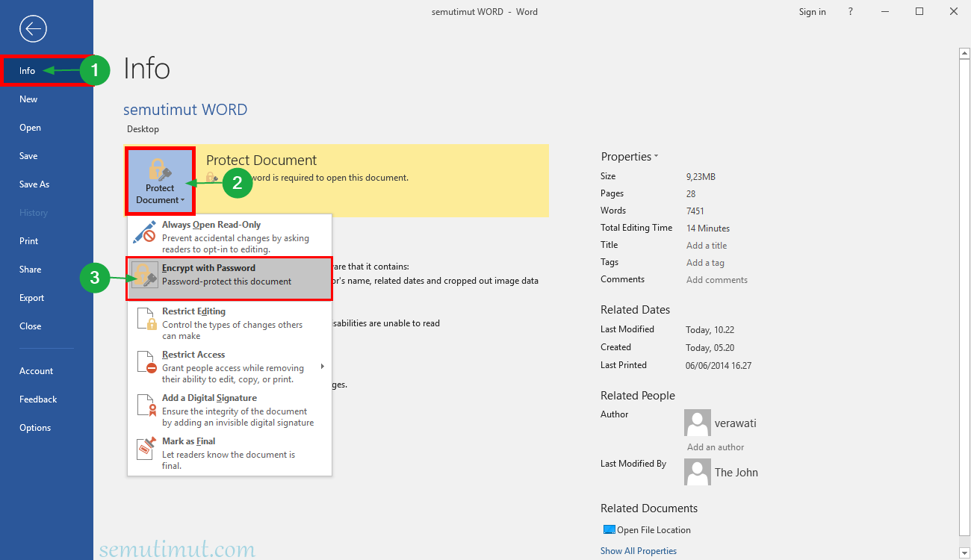Click the Mark as Final stamp icon
971x560 pixels.
coord(146,448)
